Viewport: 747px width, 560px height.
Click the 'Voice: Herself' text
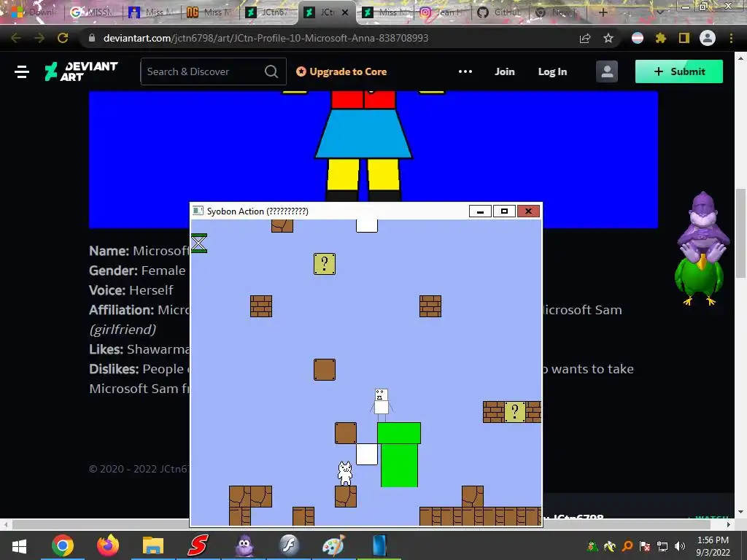pos(131,290)
